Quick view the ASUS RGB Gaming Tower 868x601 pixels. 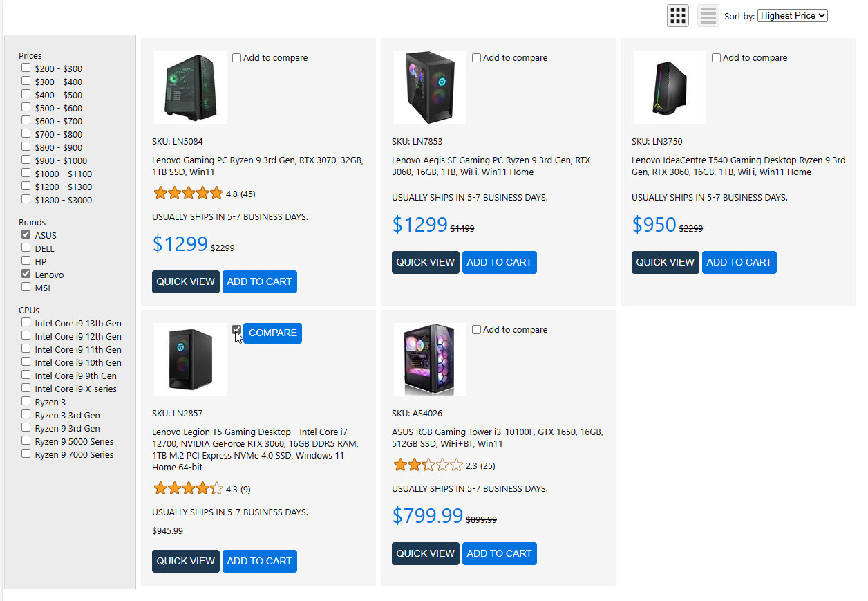pyautogui.click(x=425, y=553)
